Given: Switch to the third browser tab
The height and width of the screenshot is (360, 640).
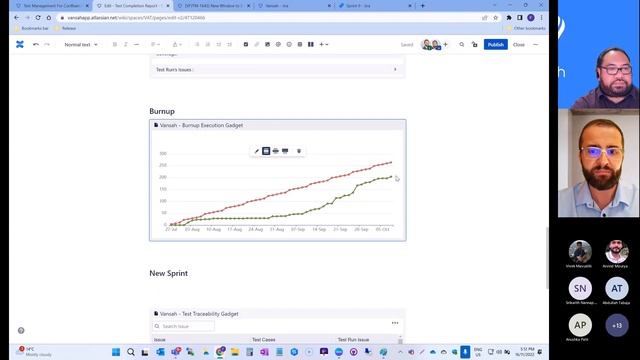Looking at the screenshot, I should (x=214, y=6).
